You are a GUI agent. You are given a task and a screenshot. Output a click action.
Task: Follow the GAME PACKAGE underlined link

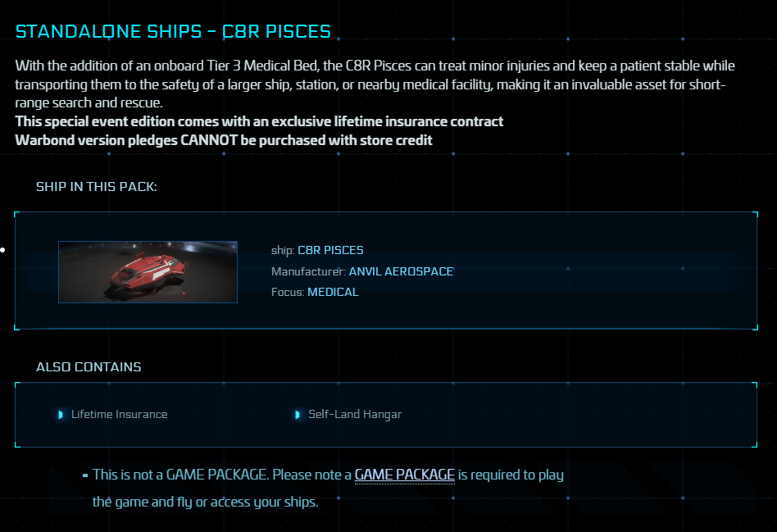pyautogui.click(x=404, y=475)
